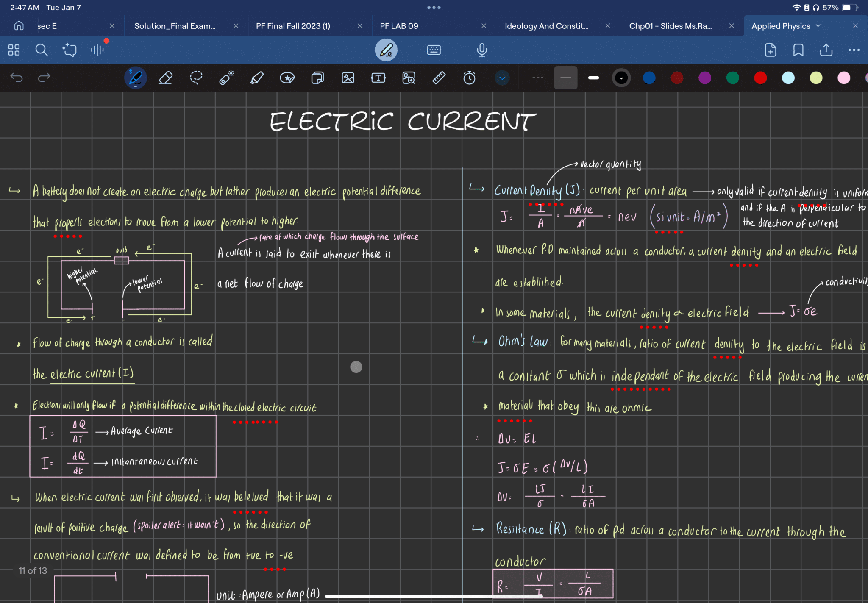The width and height of the screenshot is (868, 603).
Task: Toggle bookmark for this page
Action: point(798,50)
